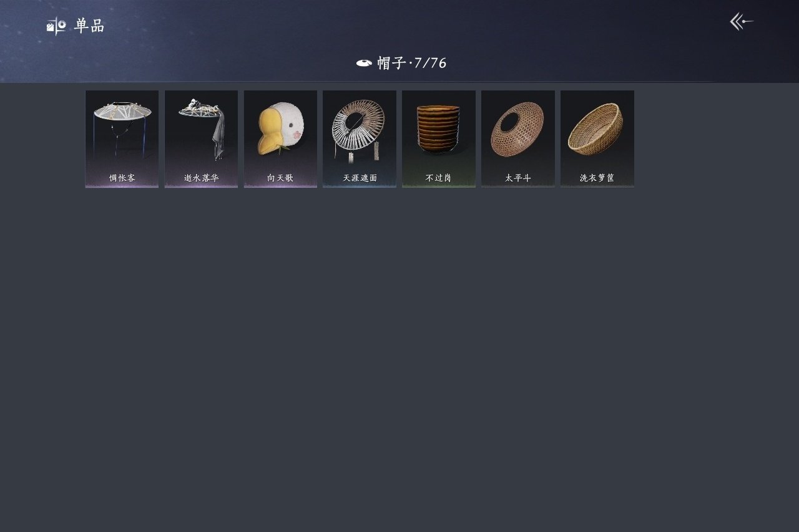
Task: Click the 单品 wardrobe icon in header
Action: coord(56,26)
